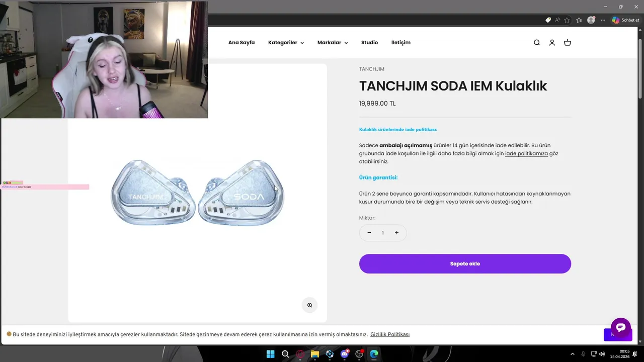The image size is (644, 362).
Task: Open the browser profile avatar
Action: pos(591,20)
